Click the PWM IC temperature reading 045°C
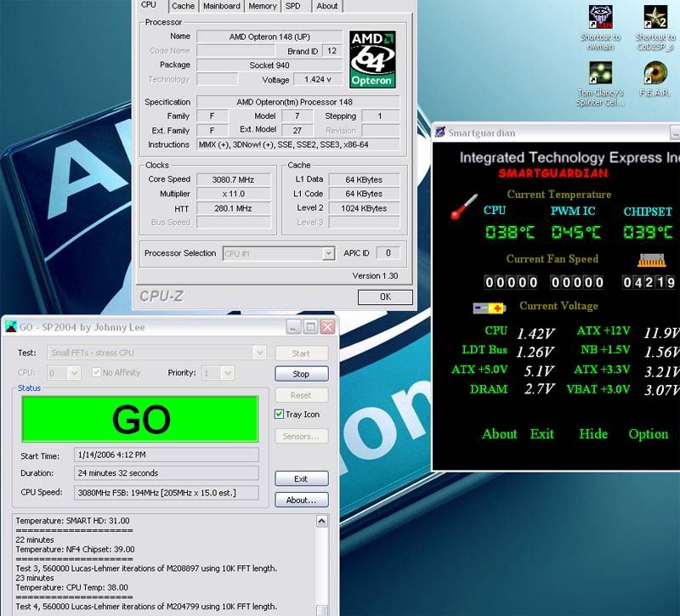The image size is (680, 616). tap(576, 232)
